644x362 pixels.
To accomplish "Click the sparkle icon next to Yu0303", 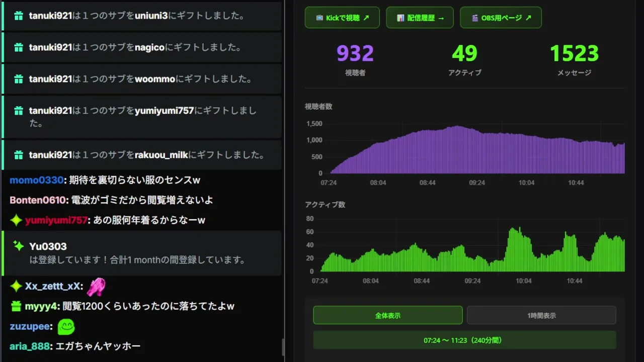I will point(19,246).
